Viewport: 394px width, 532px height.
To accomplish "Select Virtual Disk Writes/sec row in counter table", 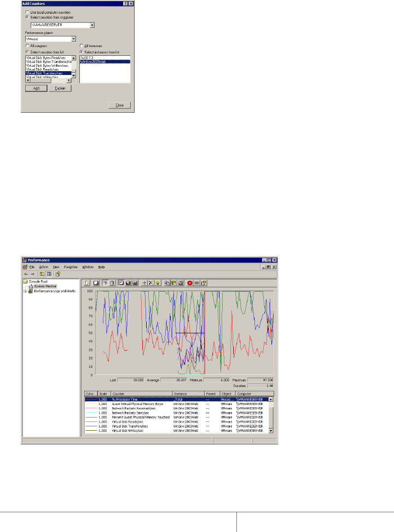I will tap(176, 430).
